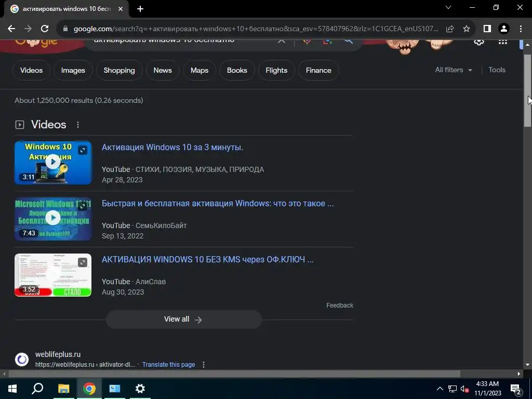
Task: Open muted volume tray icon
Action: pyautogui.click(x=464, y=389)
